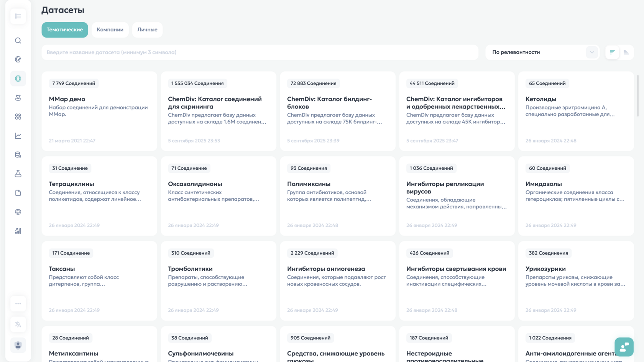Show more options via three-dots sidebar button
This screenshot has width=644, height=362.
[18, 303]
